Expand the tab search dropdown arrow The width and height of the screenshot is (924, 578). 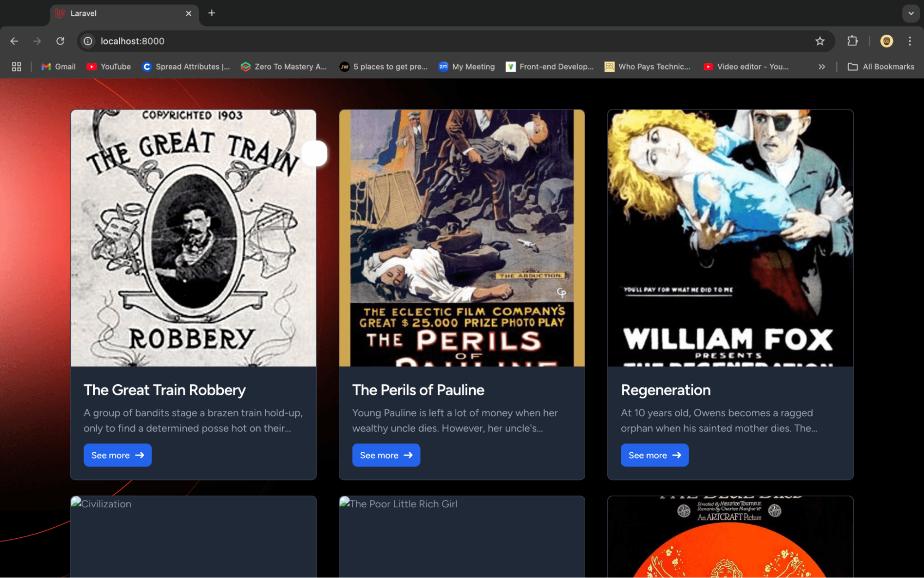pos(911,13)
